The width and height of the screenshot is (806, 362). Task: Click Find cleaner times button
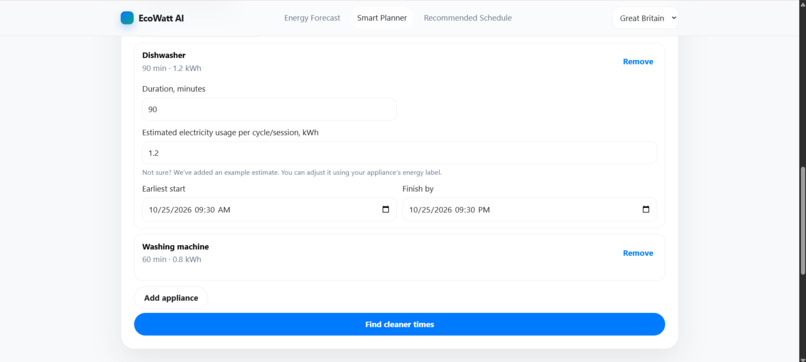tap(399, 324)
